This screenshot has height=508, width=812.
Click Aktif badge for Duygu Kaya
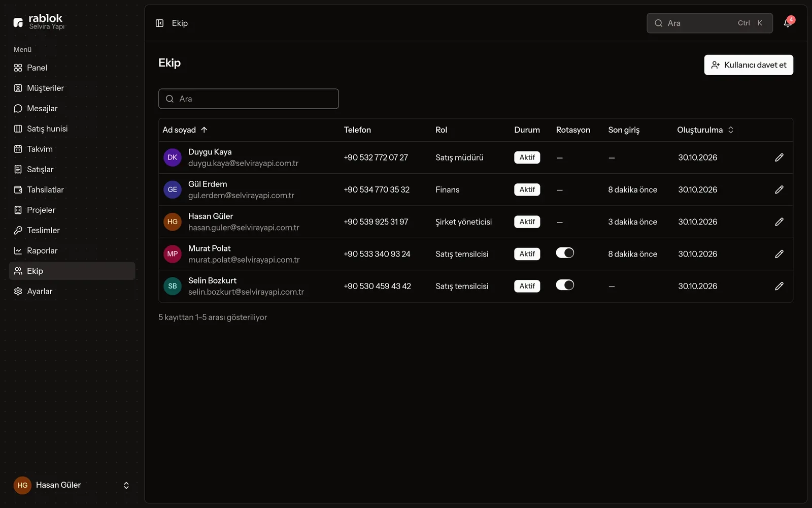tap(527, 157)
